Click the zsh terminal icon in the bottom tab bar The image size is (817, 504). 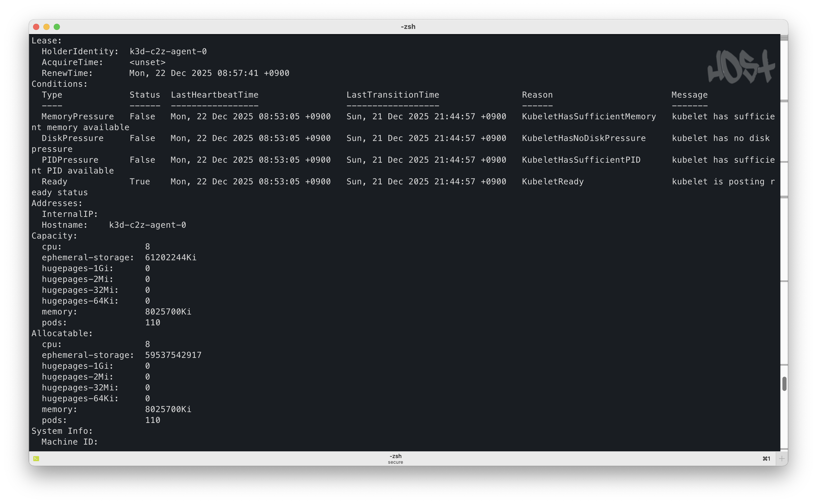(x=37, y=458)
